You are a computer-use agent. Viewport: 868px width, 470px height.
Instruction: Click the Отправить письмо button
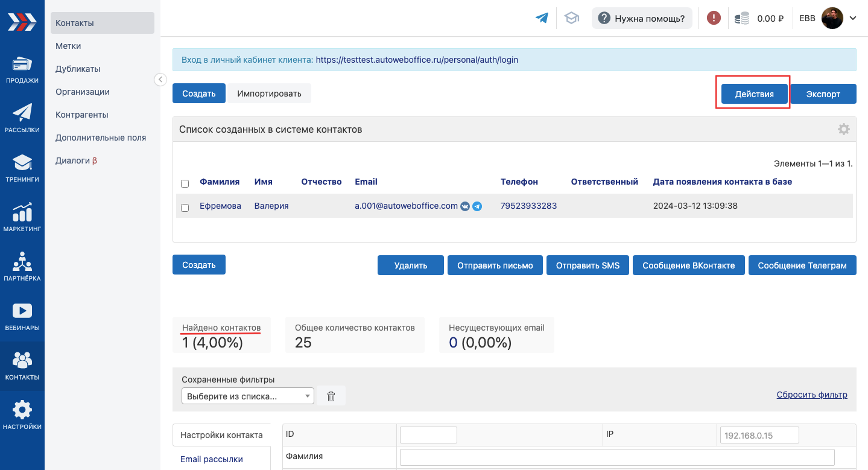coord(495,265)
